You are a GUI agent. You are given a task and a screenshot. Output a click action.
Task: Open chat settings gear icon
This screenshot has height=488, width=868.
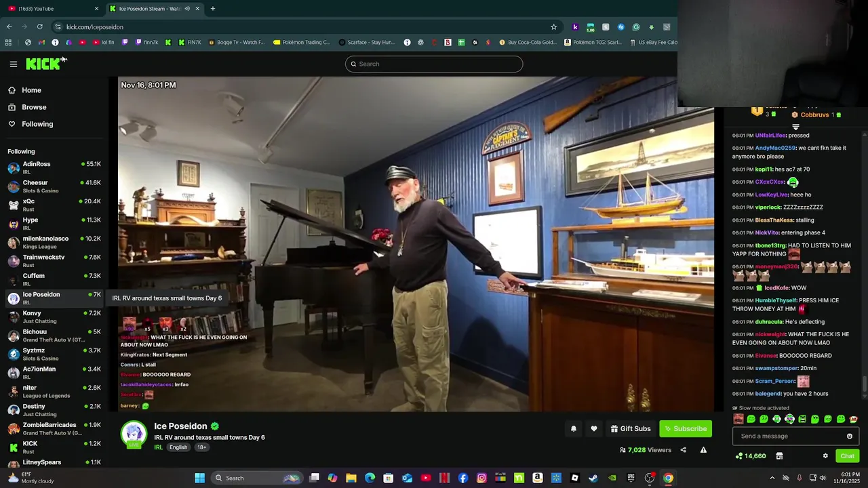(825, 456)
